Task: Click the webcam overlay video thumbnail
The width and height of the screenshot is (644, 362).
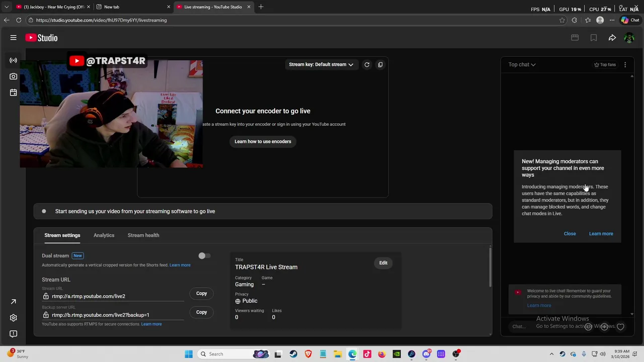Action: pos(111,114)
